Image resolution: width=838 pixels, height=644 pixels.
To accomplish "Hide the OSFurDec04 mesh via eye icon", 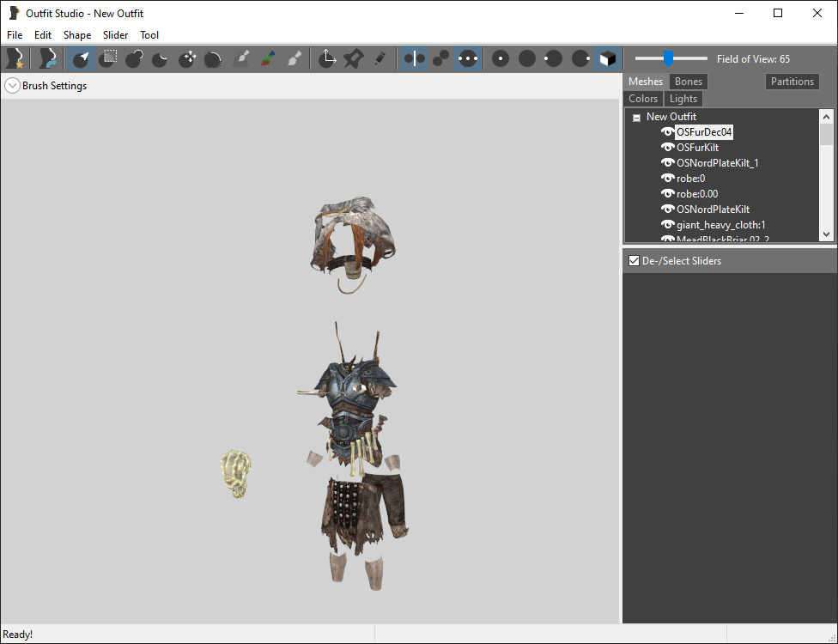I will [x=667, y=131].
